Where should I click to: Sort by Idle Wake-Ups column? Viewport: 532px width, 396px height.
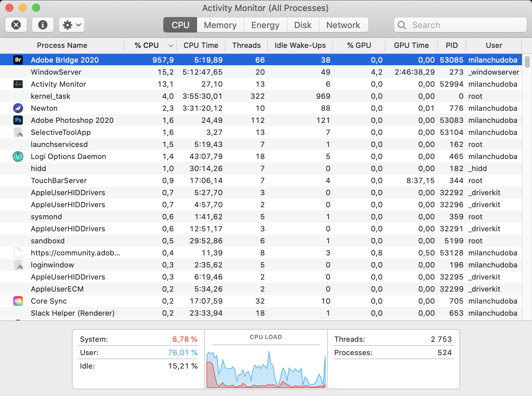[x=300, y=45]
